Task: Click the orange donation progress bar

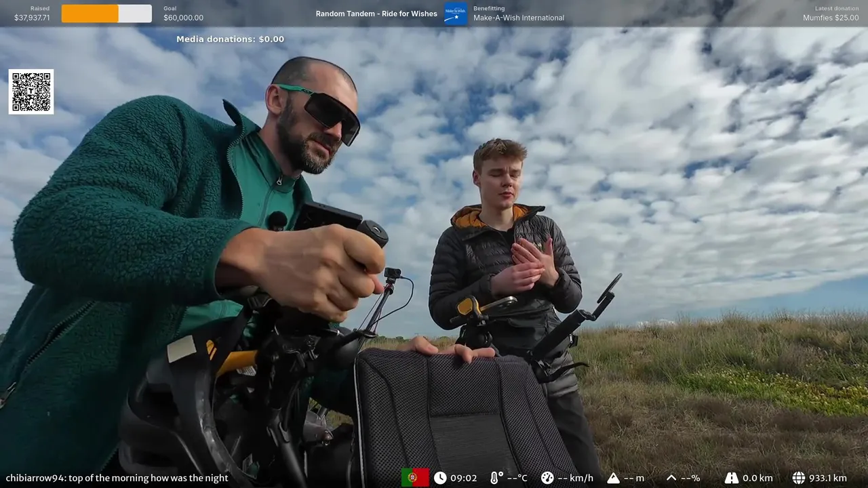Action: click(x=106, y=14)
